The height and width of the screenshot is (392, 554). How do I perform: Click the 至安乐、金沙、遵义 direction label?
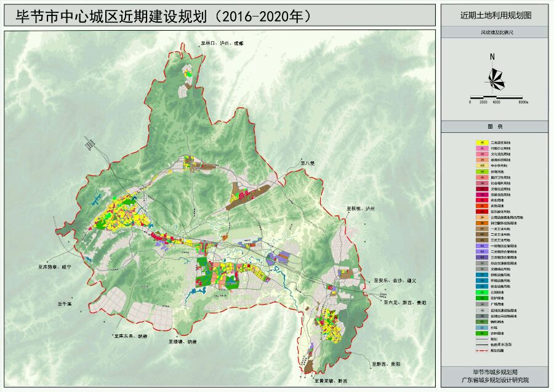(395, 281)
